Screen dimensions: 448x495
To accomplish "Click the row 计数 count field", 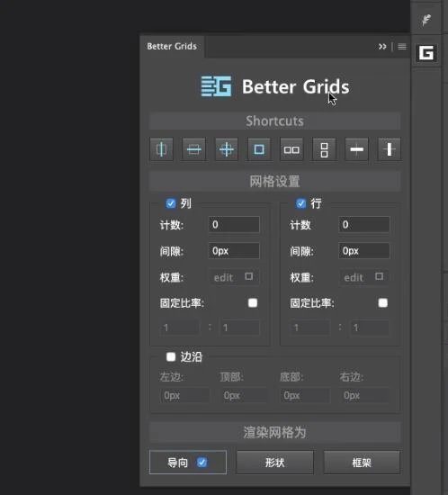I will coord(364,224).
